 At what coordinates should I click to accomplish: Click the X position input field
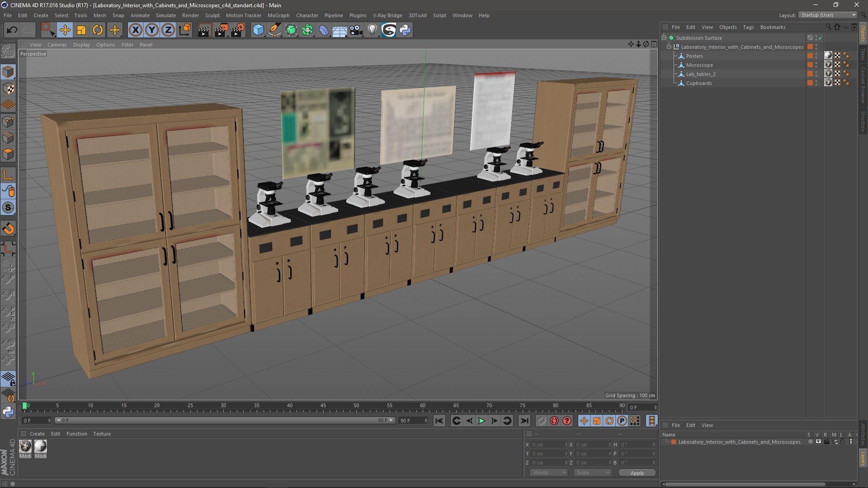click(549, 445)
